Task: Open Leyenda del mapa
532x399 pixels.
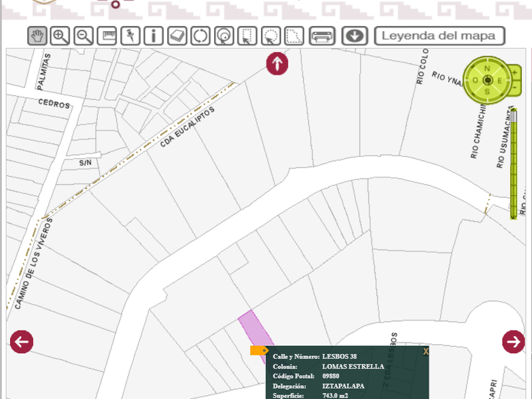Action: click(x=439, y=36)
